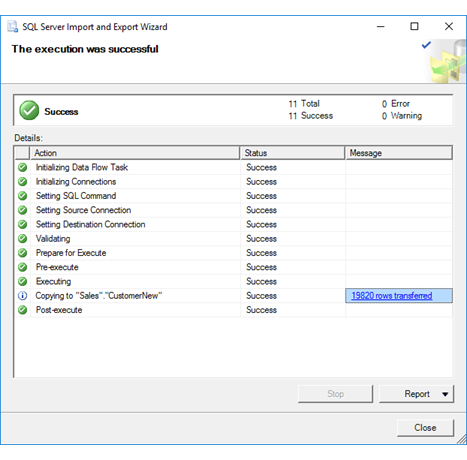Select the Setting Destination Connection row text
Viewport: 467px width, 460px height.
coord(91,224)
